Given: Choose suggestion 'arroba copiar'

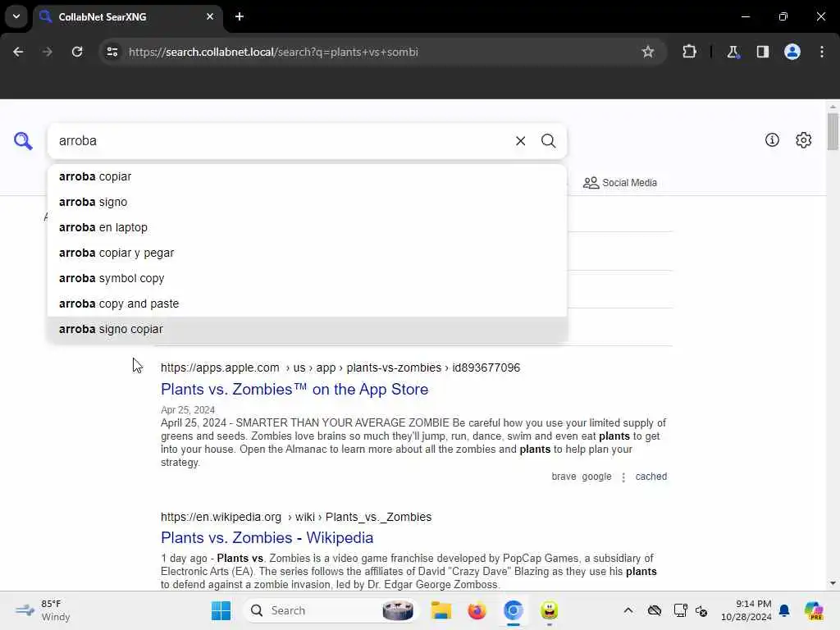Looking at the screenshot, I should click(307, 177).
